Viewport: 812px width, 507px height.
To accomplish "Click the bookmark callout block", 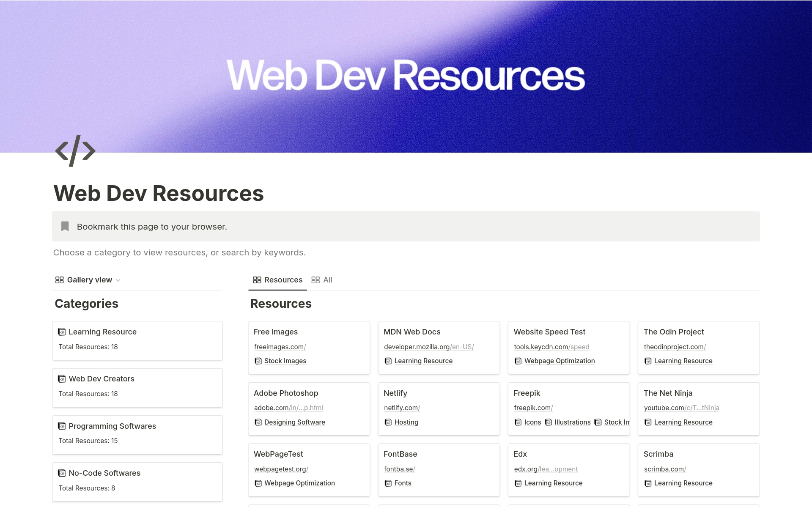I will [406, 226].
